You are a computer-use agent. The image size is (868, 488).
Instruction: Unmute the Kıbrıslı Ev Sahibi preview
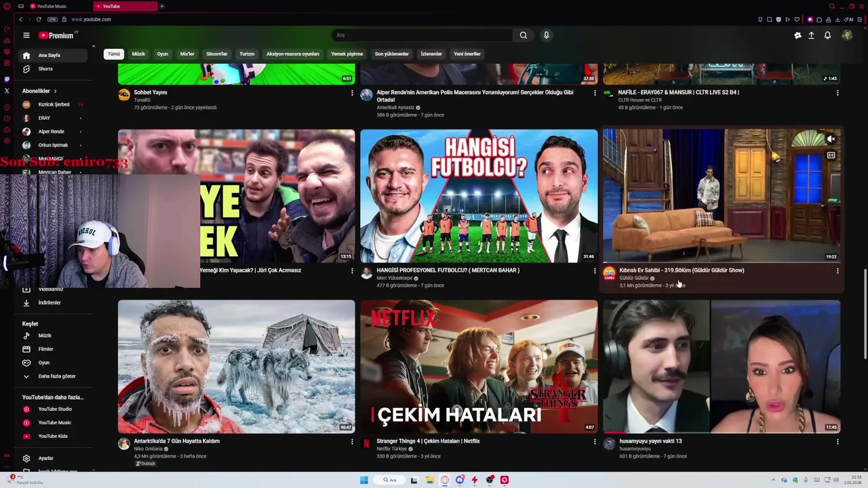(831, 140)
